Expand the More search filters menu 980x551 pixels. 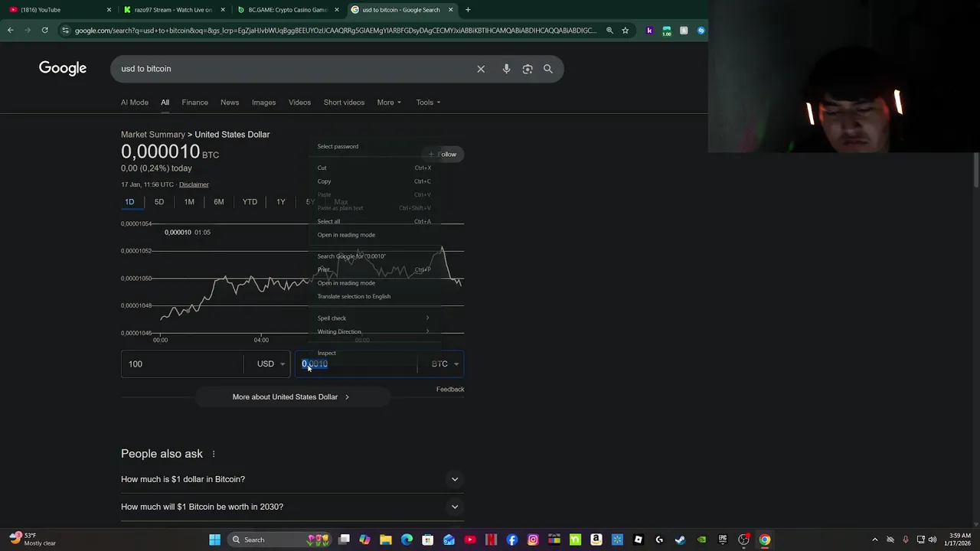389,103
